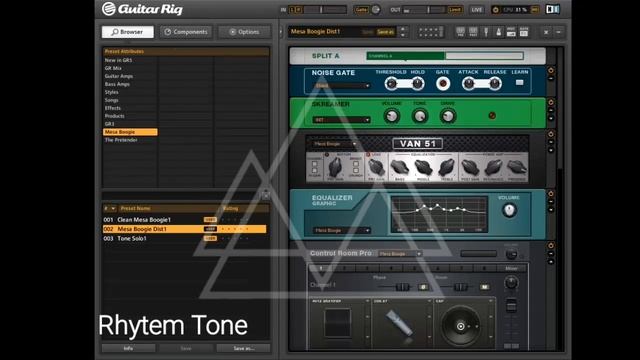The height and width of the screenshot is (360, 640).
Task: Switch to the Browser tab
Action: (x=128, y=32)
